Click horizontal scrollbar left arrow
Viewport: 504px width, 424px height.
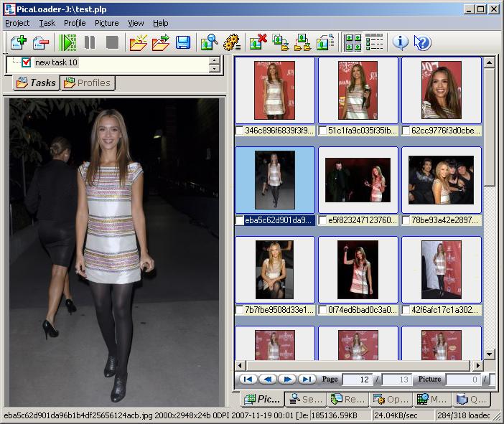click(240, 365)
